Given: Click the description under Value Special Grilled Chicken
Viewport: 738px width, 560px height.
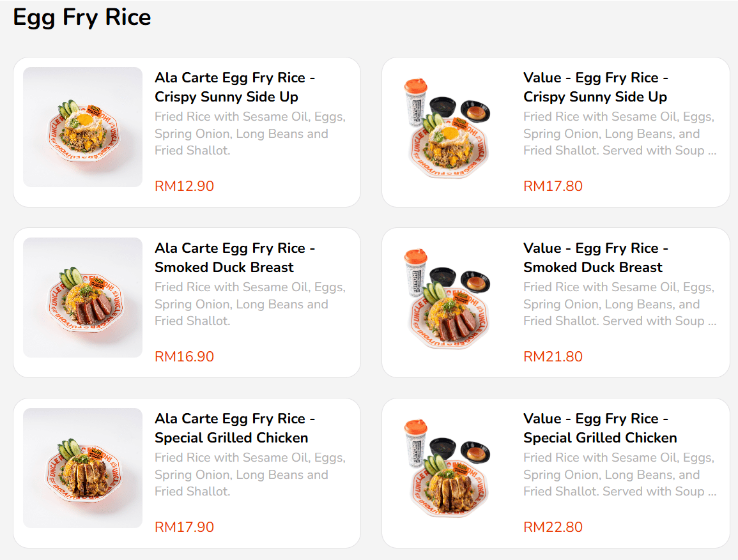Looking at the screenshot, I should point(619,474).
